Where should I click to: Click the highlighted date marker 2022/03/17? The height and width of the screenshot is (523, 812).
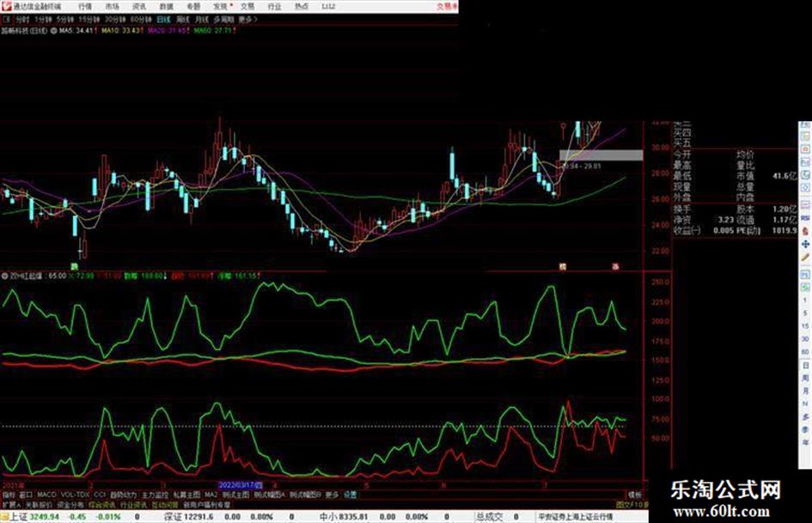(241, 485)
